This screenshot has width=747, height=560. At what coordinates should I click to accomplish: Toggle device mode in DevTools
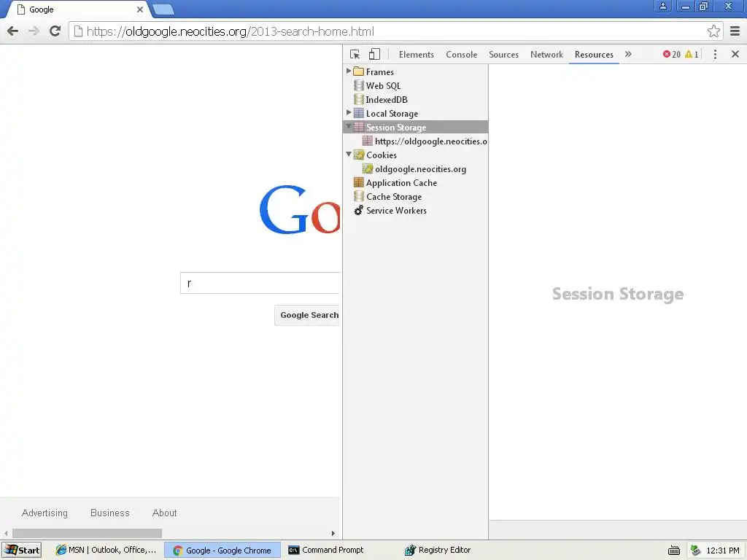point(374,54)
